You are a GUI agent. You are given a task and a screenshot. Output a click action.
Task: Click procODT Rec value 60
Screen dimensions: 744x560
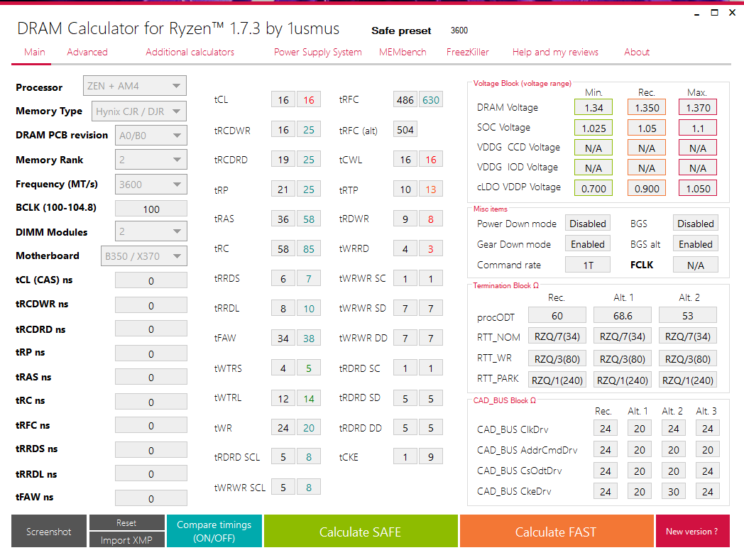[x=557, y=316]
